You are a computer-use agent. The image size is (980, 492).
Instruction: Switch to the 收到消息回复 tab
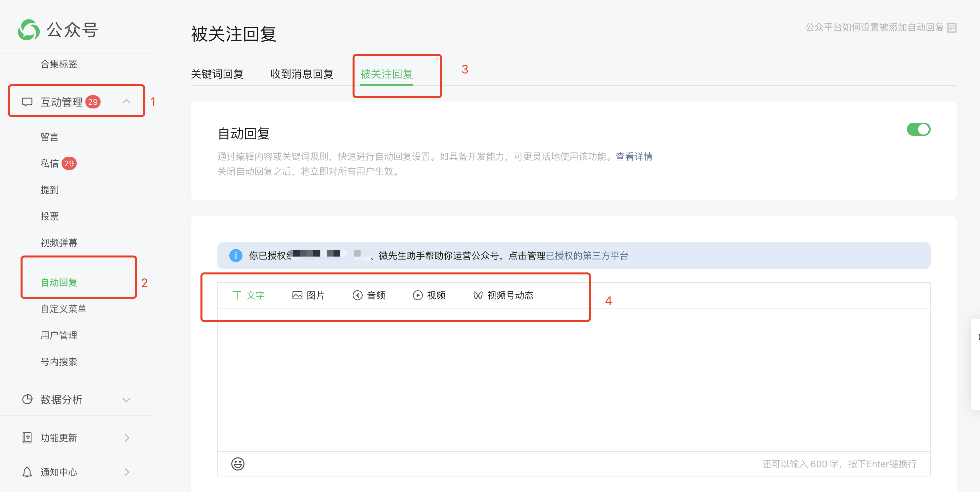coord(302,74)
